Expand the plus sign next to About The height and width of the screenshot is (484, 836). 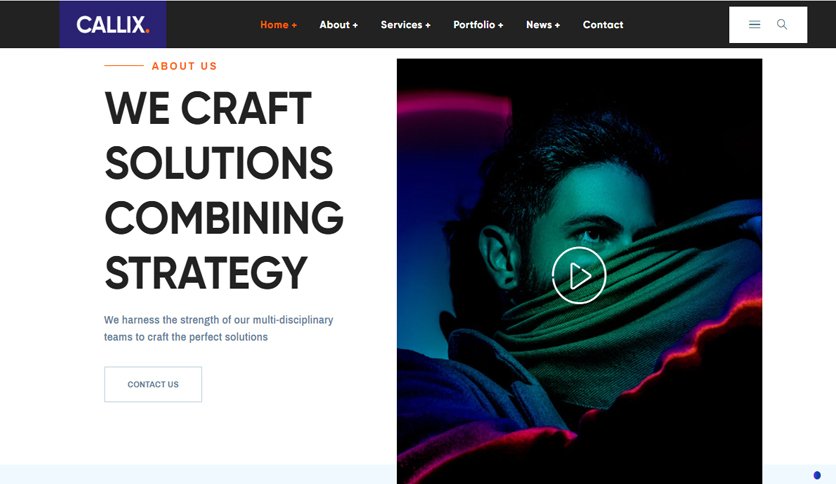point(355,25)
